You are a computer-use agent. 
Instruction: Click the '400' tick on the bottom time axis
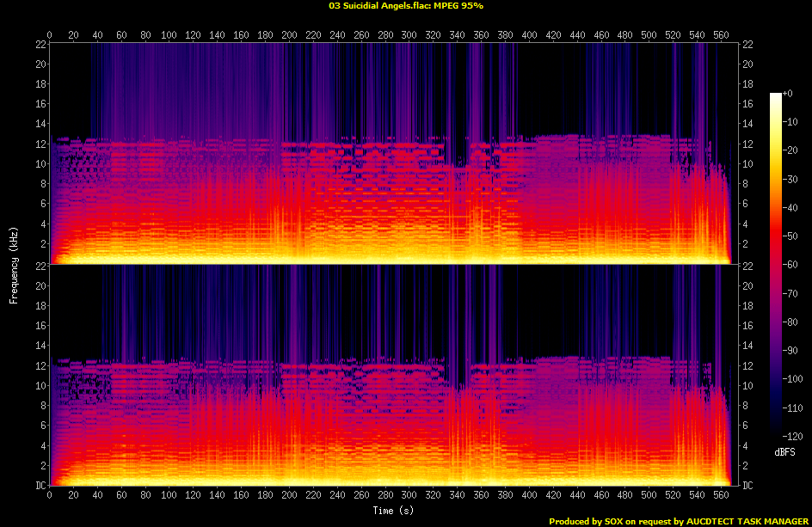click(528, 494)
